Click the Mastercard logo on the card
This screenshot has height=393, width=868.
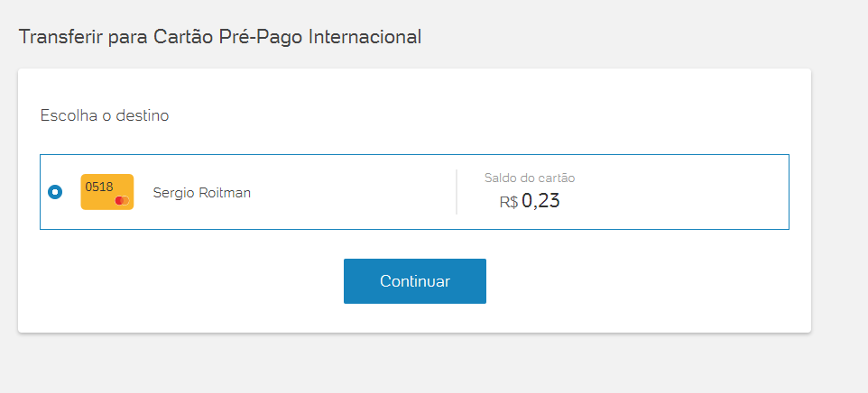[122, 200]
